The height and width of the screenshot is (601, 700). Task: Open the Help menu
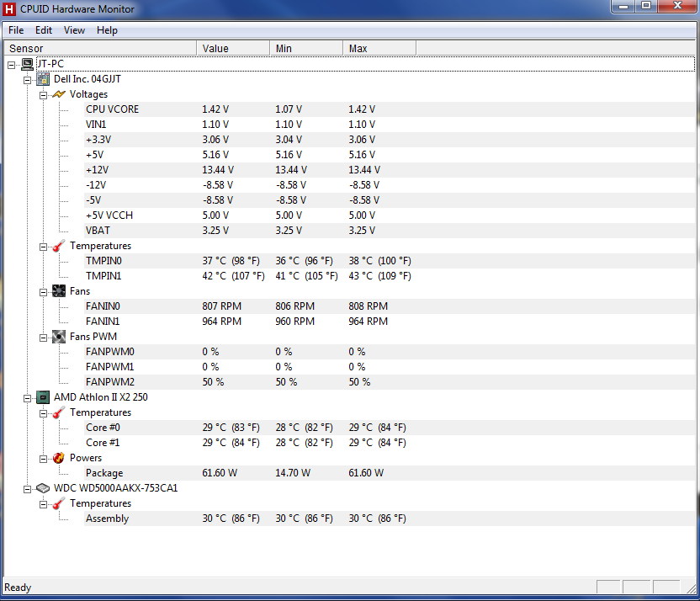pyautogui.click(x=107, y=30)
